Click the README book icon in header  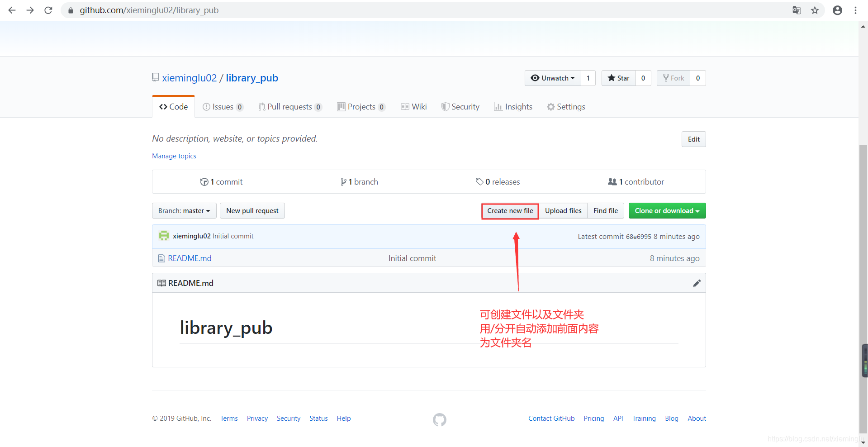(x=161, y=283)
